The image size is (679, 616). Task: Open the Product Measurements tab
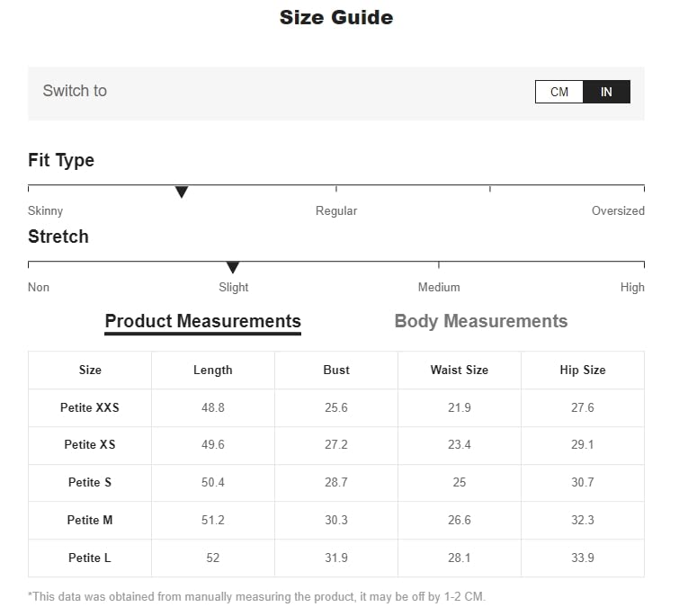(x=202, y=321)
